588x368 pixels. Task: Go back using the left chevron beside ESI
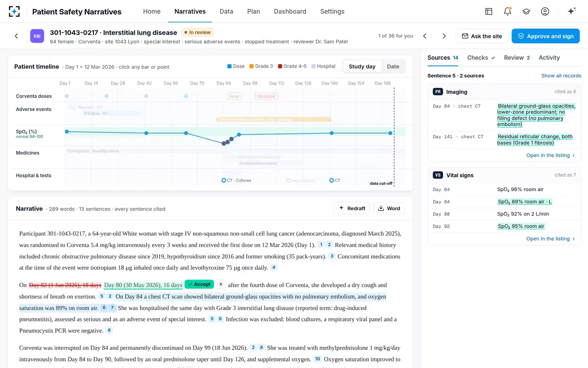16,36
